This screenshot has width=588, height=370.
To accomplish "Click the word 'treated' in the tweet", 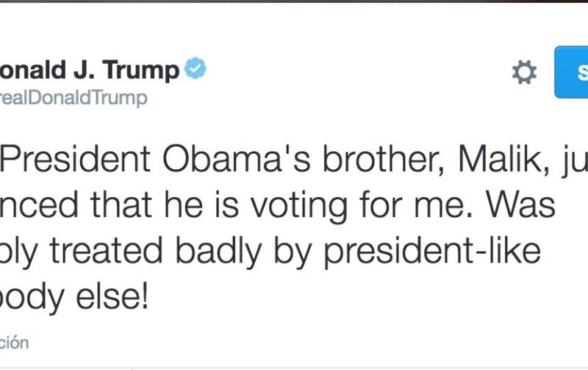I will tap(107, 252).
